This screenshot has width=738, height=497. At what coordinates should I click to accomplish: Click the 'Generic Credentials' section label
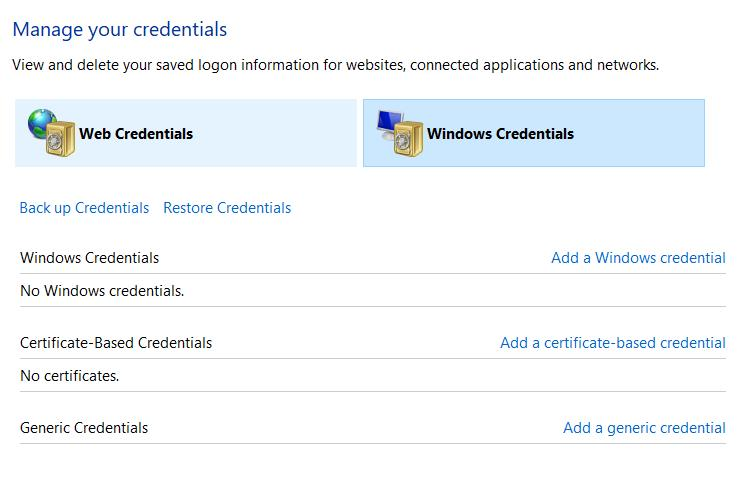84,428
